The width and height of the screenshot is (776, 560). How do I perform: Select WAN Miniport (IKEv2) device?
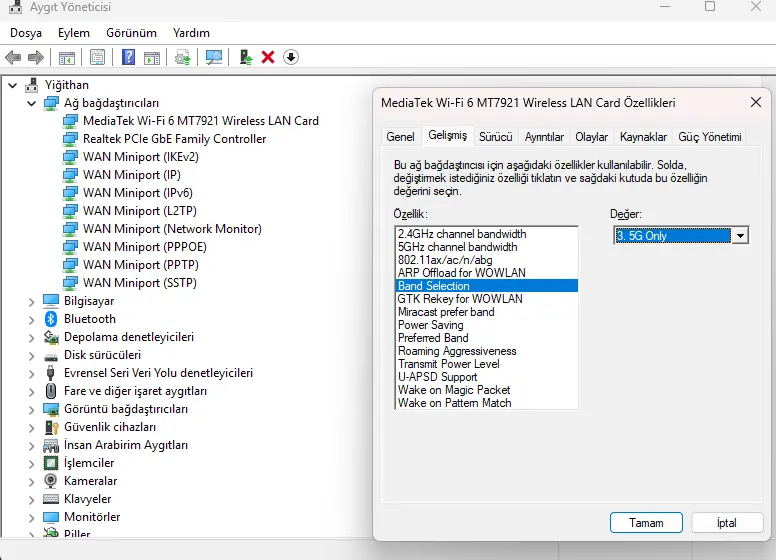click(x=141, y=157)
